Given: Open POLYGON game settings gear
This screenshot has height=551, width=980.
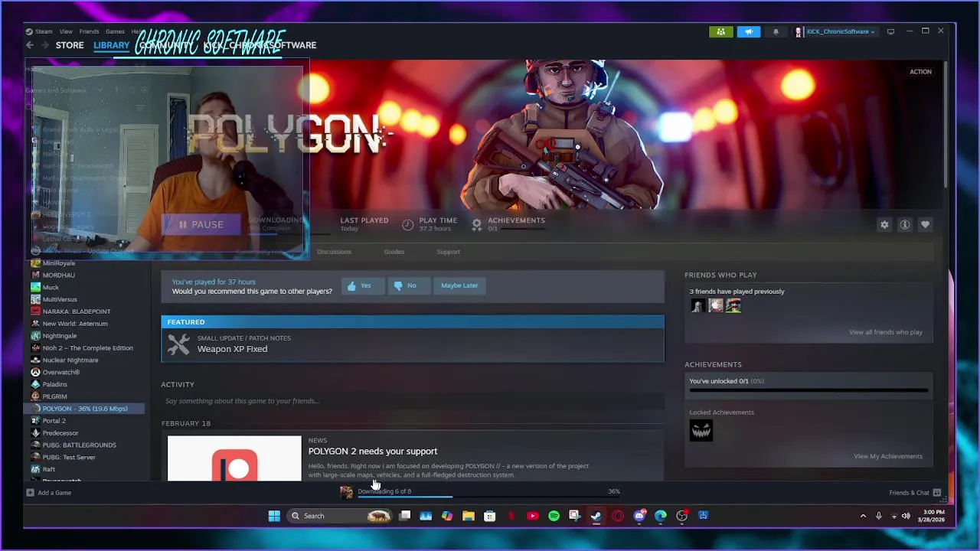Looking at the screenshot, I should point(884,224).
